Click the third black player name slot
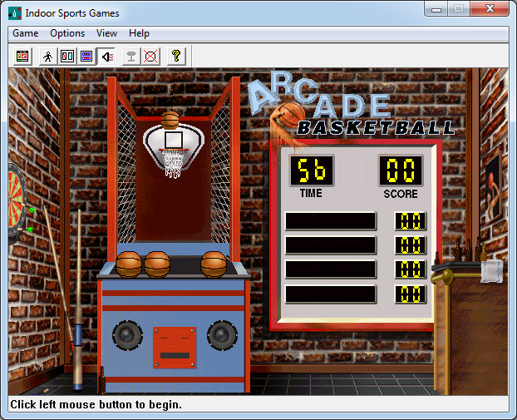Image resolution: width=517 pixels, height=420 pixels. coord(331,269)
